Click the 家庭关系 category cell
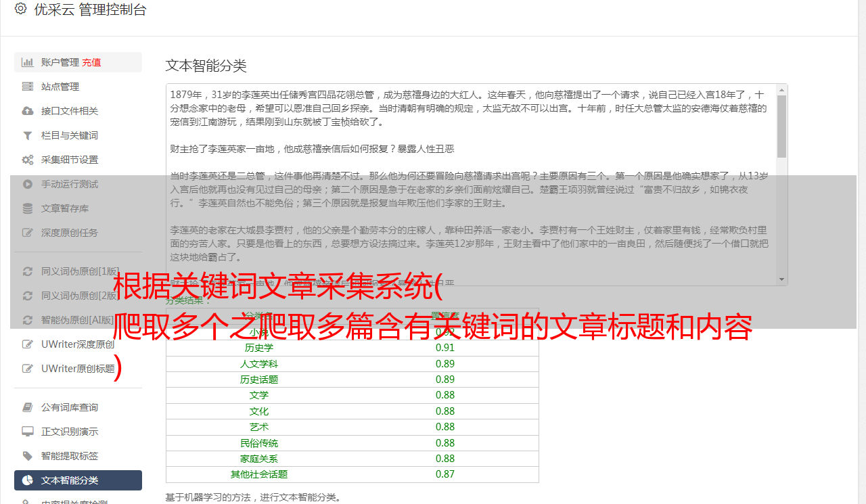The height and width of the screenshot is (504, 866). coord(259,459)
